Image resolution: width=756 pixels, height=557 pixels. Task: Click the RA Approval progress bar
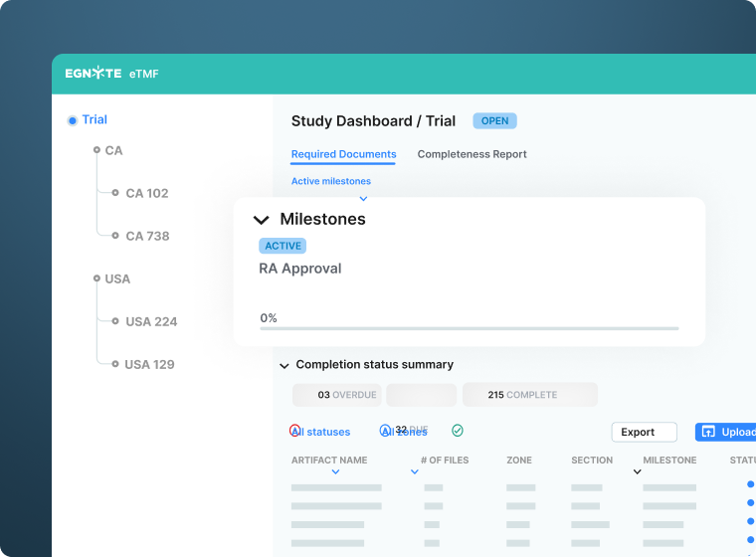pyautogui.click(x=469, y=328)
